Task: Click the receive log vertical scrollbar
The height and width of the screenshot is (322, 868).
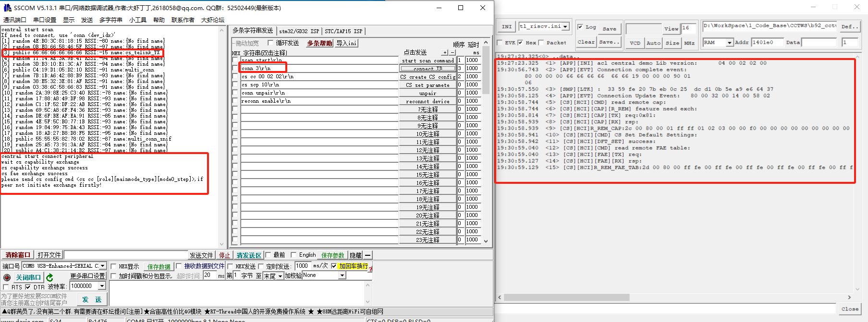Action: 221,137
